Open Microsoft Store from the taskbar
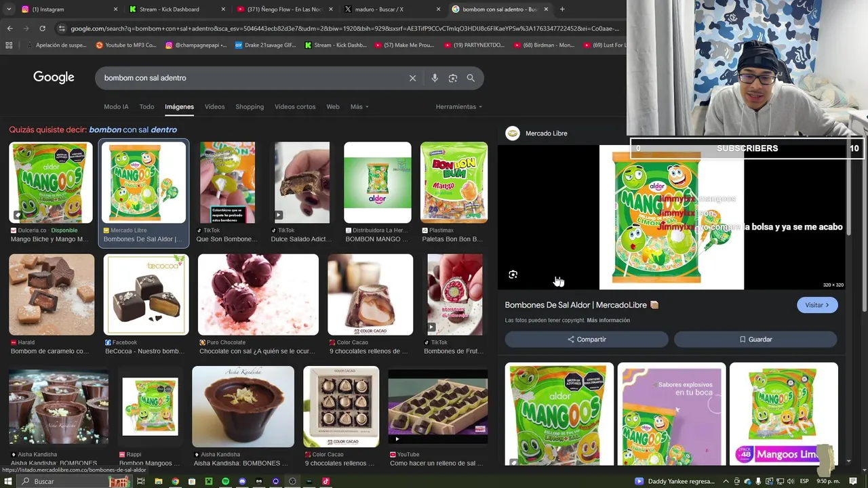This screenshot has width=868, height=488. 192,481
